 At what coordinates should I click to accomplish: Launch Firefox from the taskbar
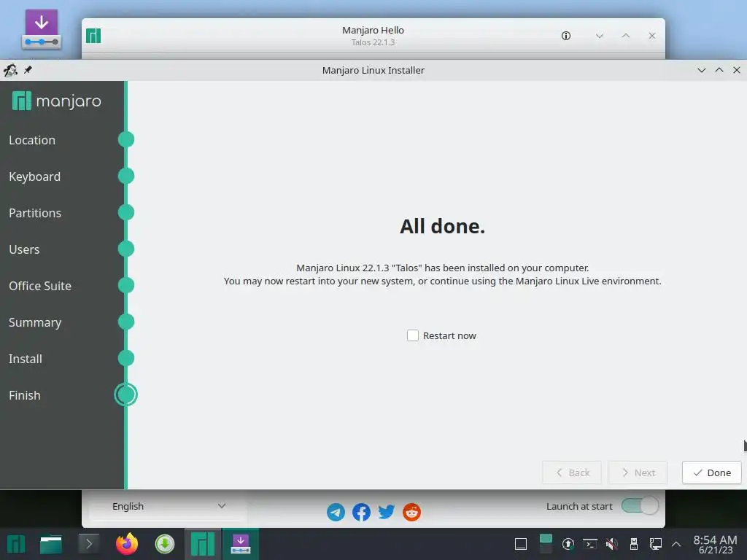[x=127, y=544]
